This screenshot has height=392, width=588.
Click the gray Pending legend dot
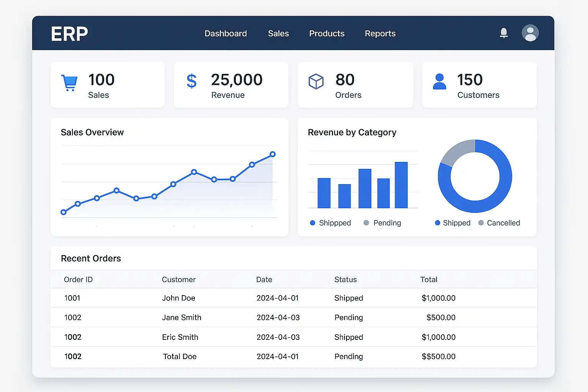[x=366, y=223]
